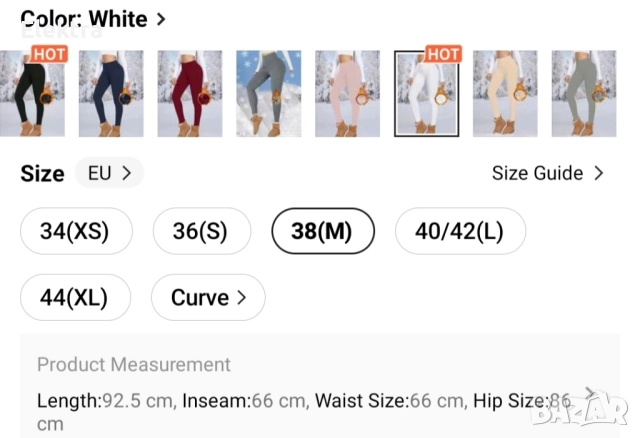Choose size 36(S)
640x438 pixels.
[x=200, y=232]
